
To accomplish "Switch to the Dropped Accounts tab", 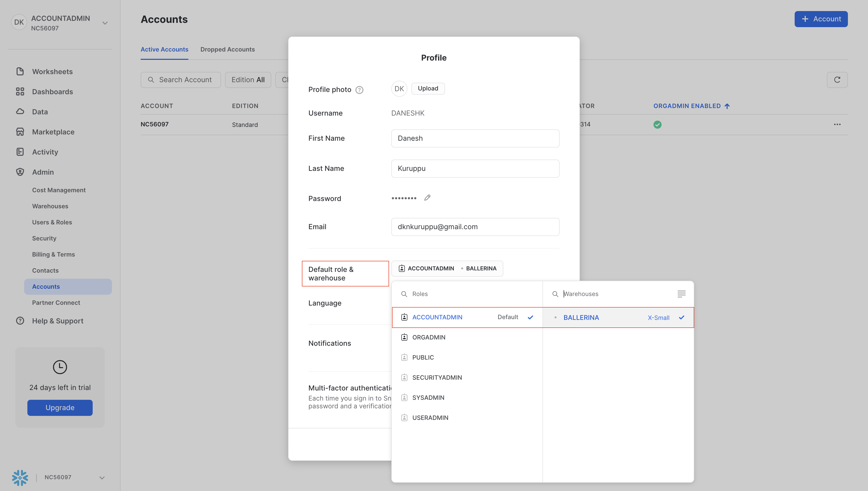I will [228, 49].
